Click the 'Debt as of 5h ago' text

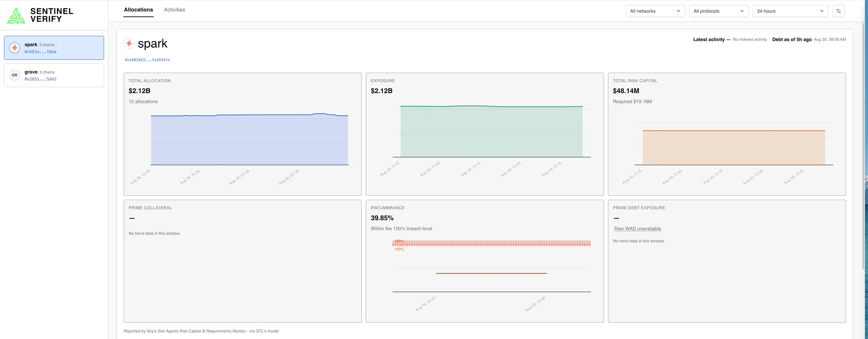coord(792,40)
